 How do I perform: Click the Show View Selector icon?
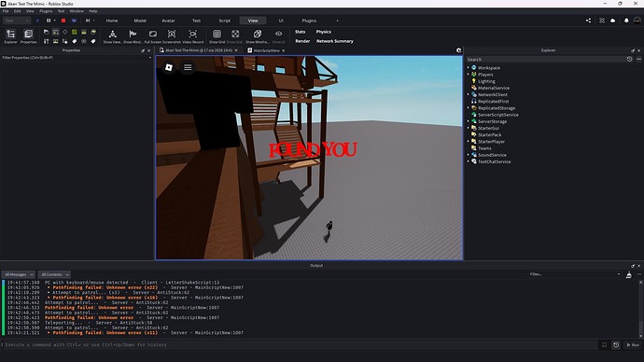click(x=112, y=35)
